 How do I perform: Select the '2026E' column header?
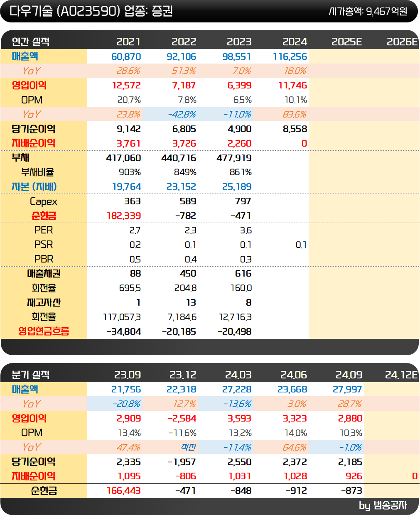[402, 42]
